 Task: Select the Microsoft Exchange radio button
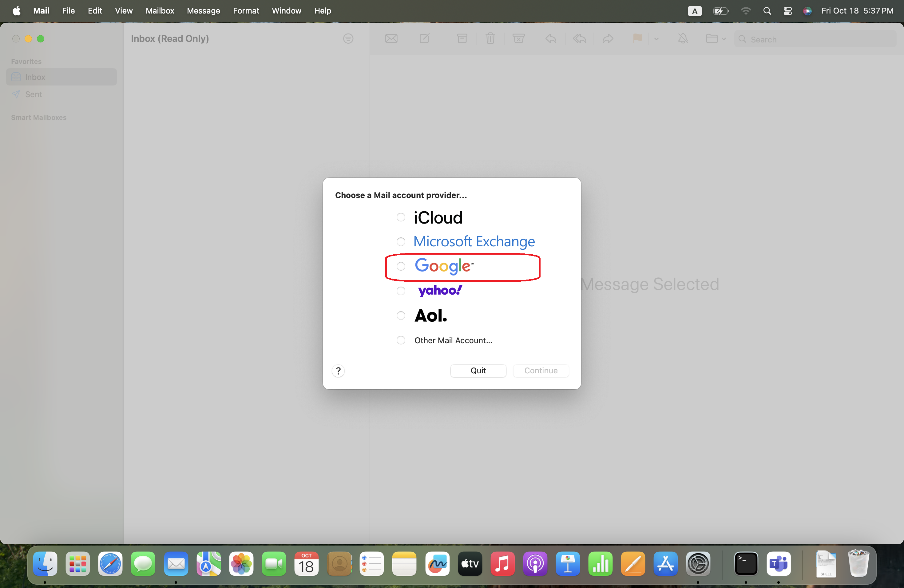401,242
